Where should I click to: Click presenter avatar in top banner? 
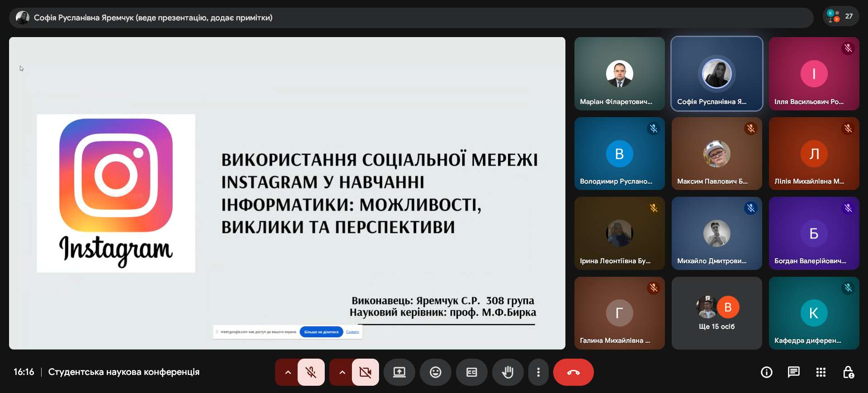coord(22,18)
